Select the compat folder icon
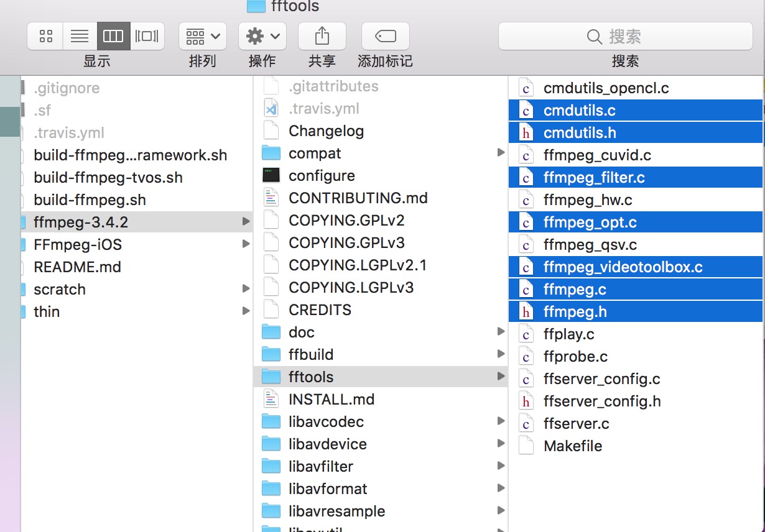 click(x=271, y=153)
